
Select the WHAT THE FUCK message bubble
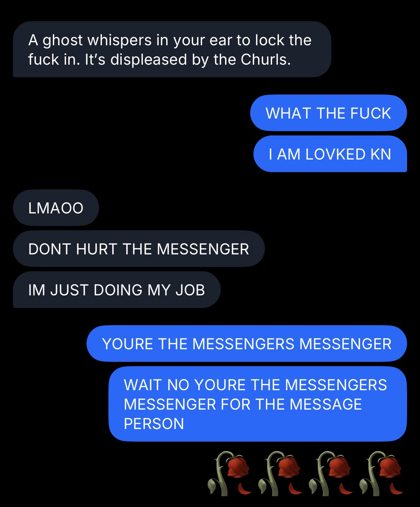click(328, 113)
